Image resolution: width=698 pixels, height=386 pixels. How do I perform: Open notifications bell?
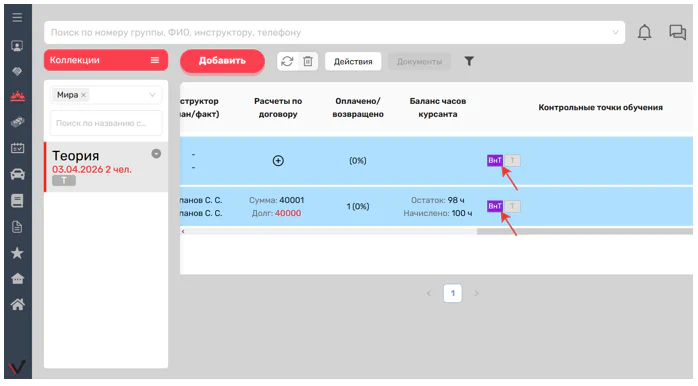[645, 33]
